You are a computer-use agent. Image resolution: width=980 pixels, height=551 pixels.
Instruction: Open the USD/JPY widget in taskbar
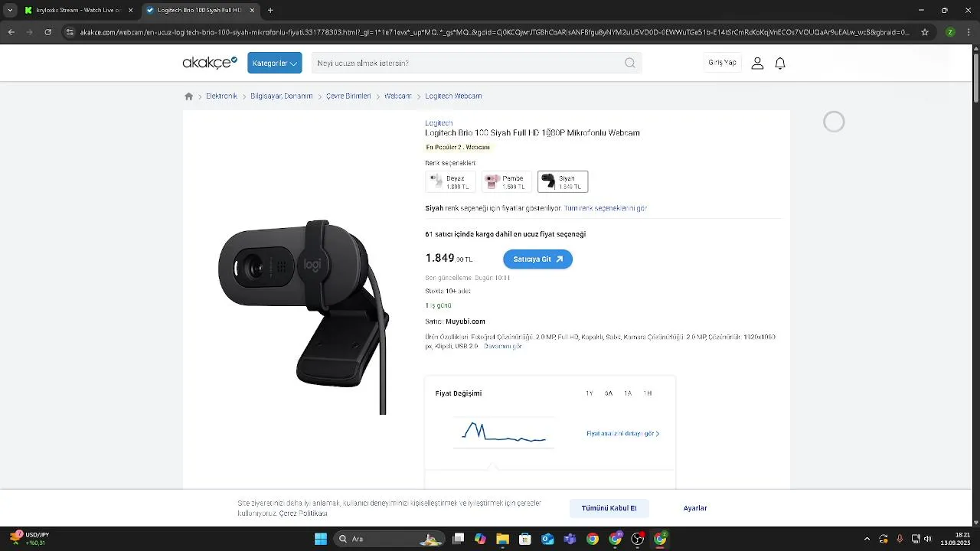(29, 539)
